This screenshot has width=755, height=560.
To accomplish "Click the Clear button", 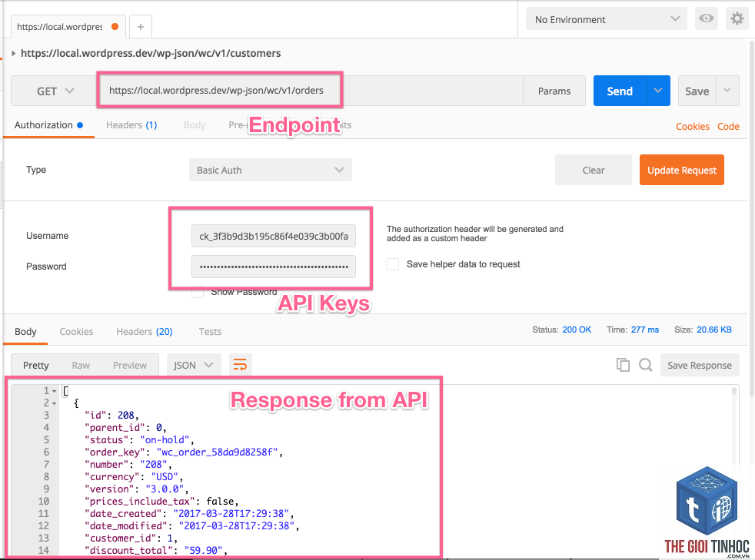I will (594, 170).
